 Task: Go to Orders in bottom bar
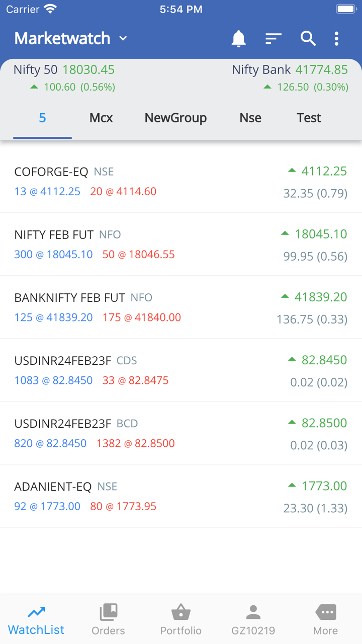coord(108,619)
